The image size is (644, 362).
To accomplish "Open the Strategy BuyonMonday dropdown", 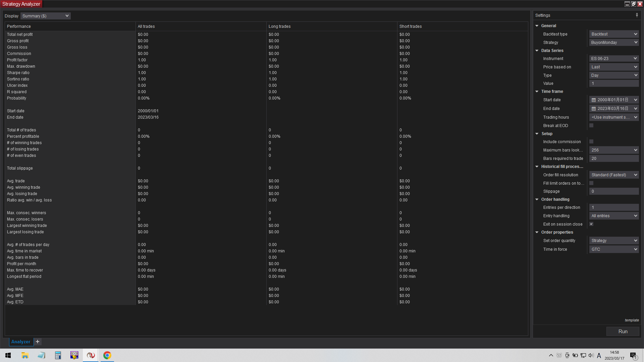I will (x=614, y=43).
